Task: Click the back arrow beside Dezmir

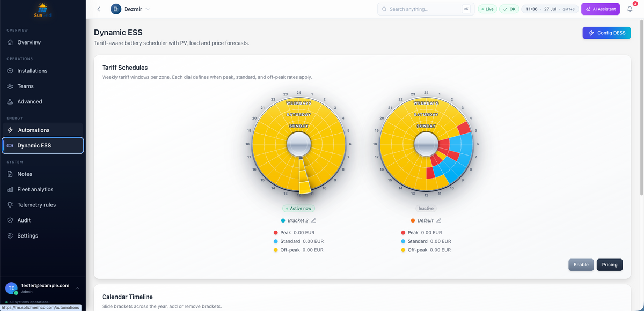Action: [x=99, y=9]
